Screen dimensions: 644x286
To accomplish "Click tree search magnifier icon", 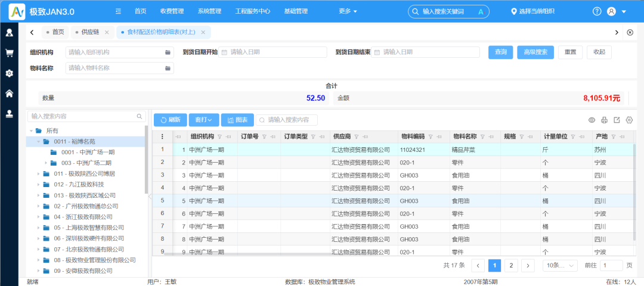I will pos(140,117).
